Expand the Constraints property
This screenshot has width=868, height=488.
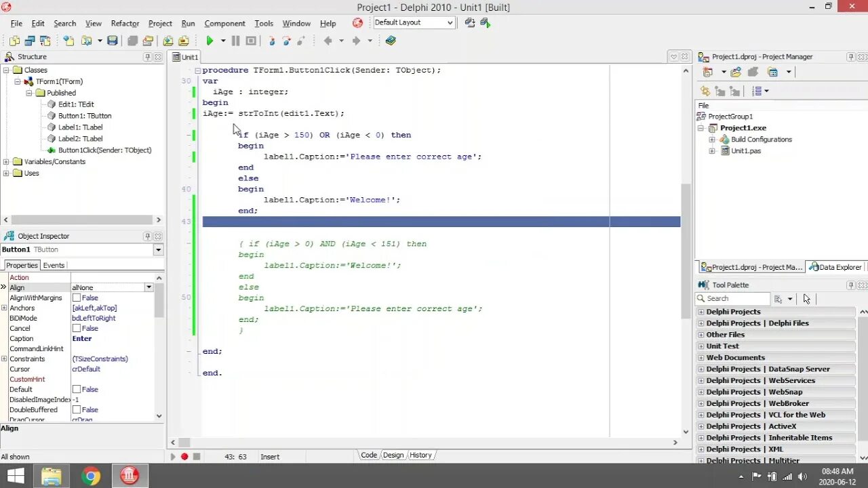[x=4, y=359]
